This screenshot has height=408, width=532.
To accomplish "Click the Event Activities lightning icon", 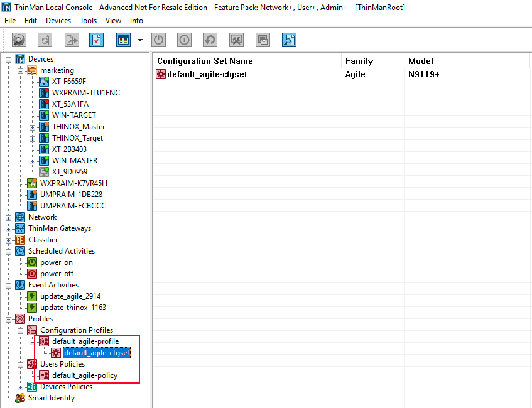I will coord(20,285).
